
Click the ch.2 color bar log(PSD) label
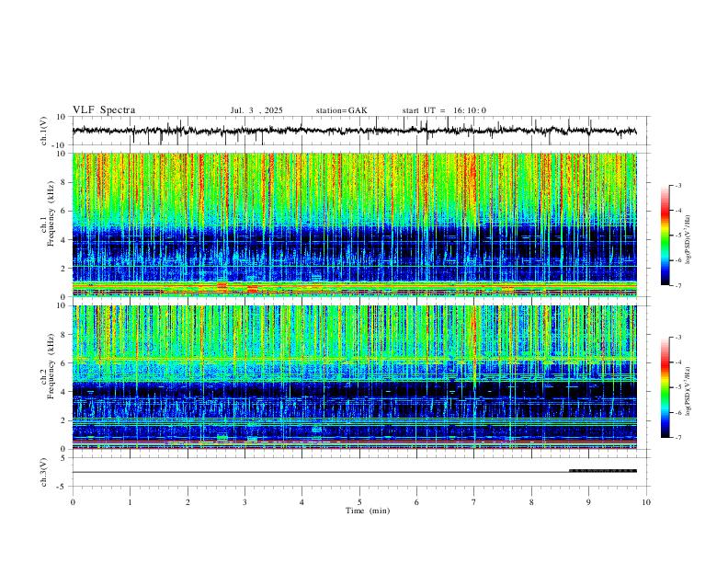point(688,391)
